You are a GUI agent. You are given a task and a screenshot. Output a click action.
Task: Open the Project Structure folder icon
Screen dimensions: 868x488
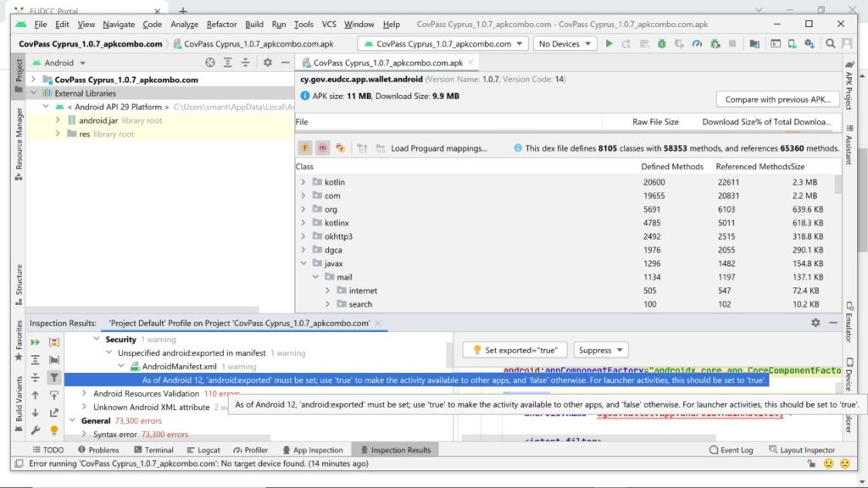754,44
